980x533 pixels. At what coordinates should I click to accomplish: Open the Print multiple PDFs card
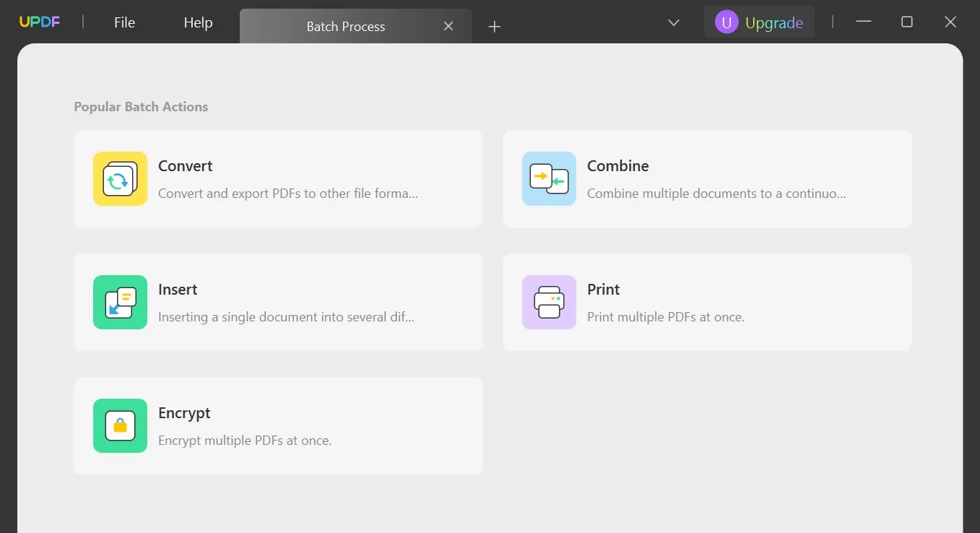pos(707,302)
